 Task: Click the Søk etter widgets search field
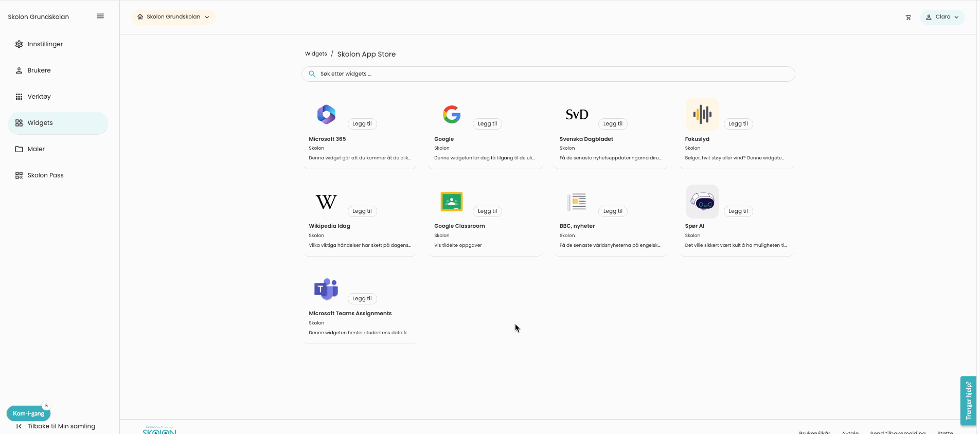point(548,74)
